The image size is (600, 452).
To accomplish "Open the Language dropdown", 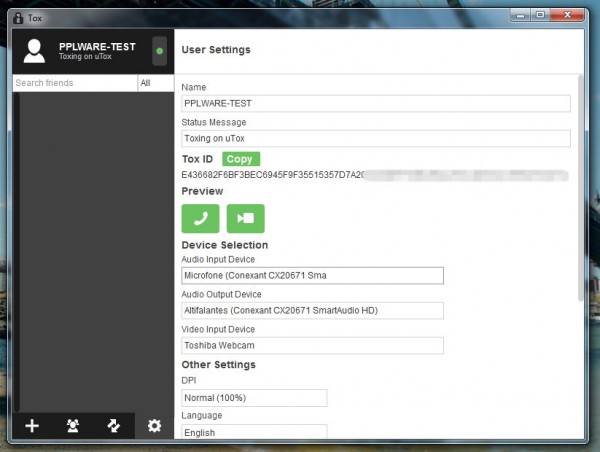I will point(254,432).
